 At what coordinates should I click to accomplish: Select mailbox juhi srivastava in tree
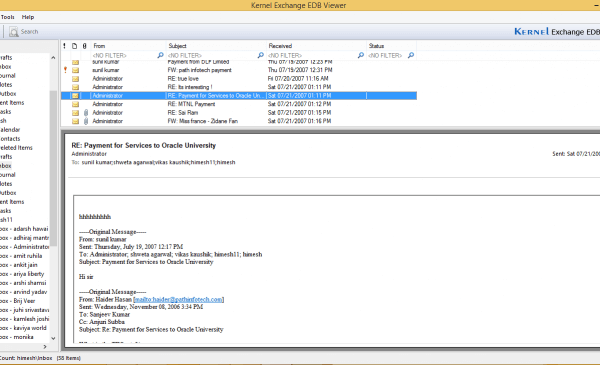pyautogui.click(x=24, y=310)
